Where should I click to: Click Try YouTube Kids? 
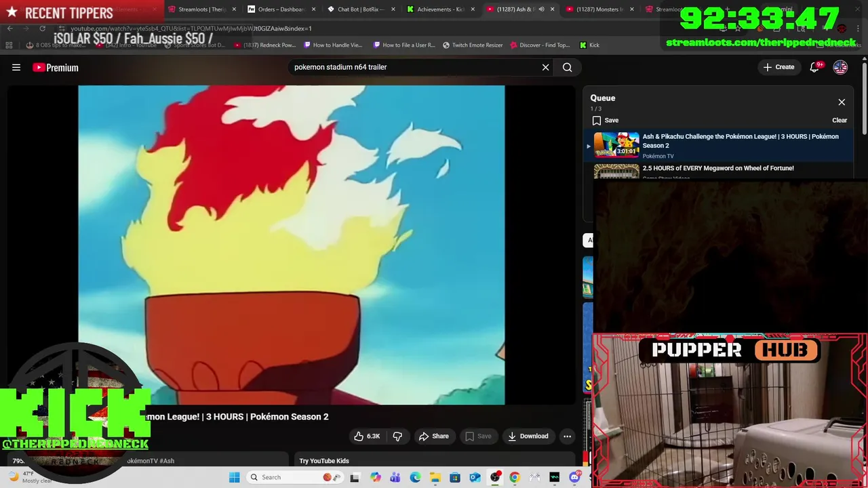pyautogui.click(x=324, y=461)
